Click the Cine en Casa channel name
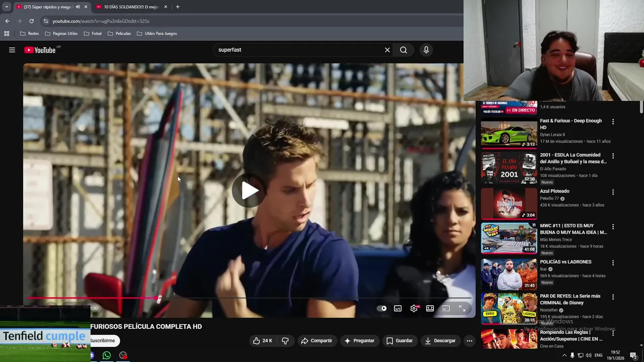 pos(551,346)
